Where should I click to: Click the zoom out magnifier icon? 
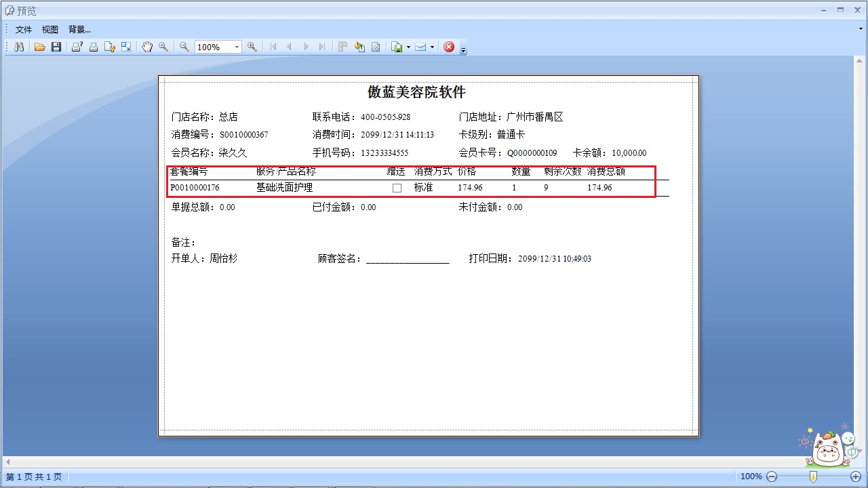[184, 47]
